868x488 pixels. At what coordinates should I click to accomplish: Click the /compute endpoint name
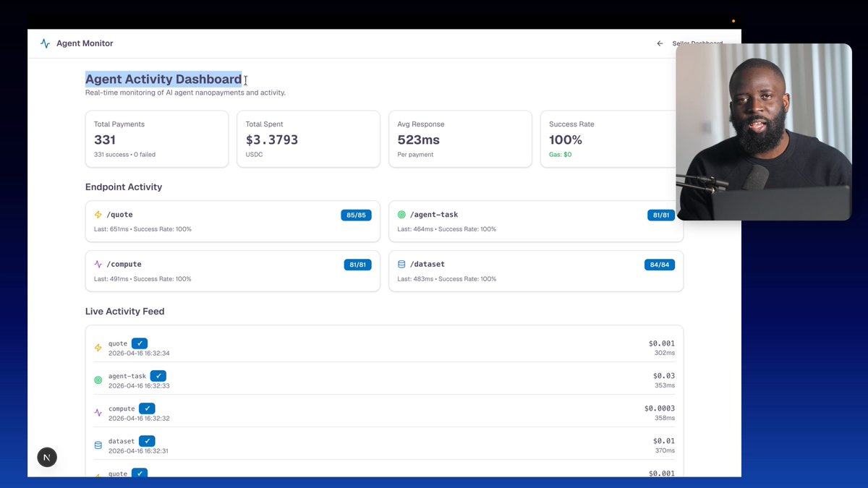(124, 265)
